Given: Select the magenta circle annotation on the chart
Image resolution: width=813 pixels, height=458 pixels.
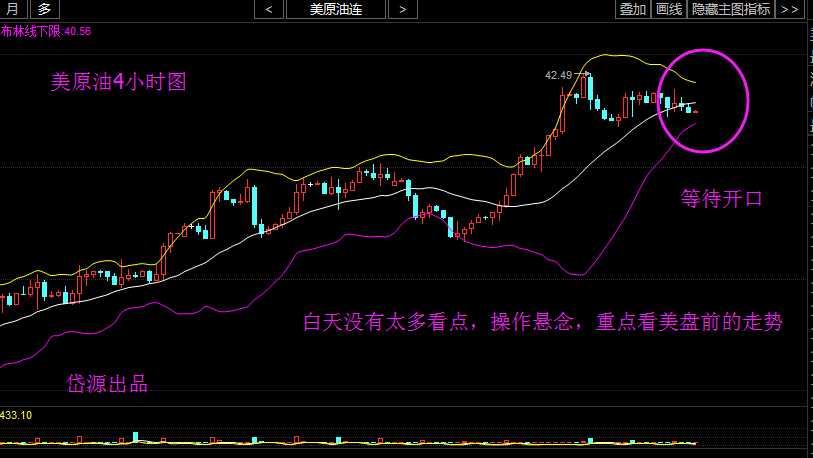Looking at the screenshot, I should pos(703,101).
